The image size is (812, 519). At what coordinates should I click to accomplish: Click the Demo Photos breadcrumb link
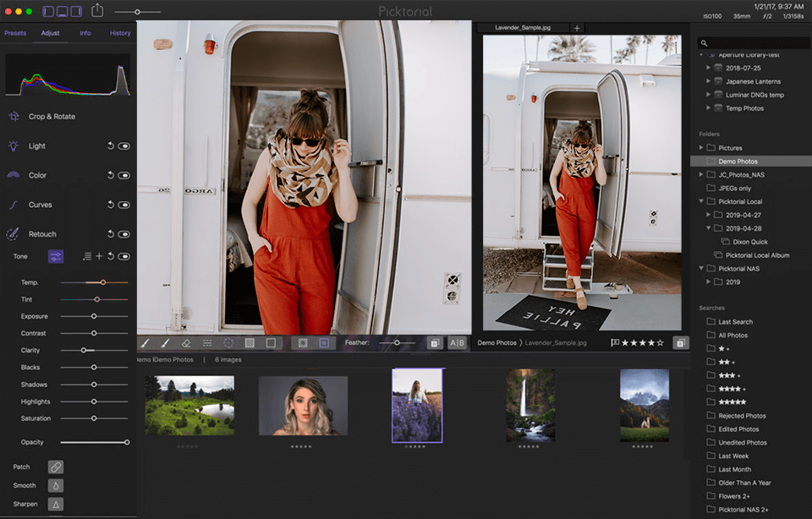[497, 343]
